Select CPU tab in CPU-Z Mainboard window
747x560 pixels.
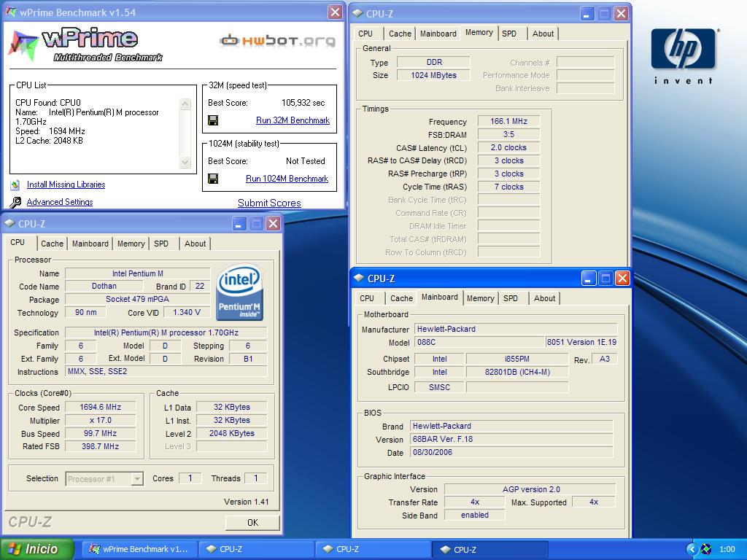(367, 298)
